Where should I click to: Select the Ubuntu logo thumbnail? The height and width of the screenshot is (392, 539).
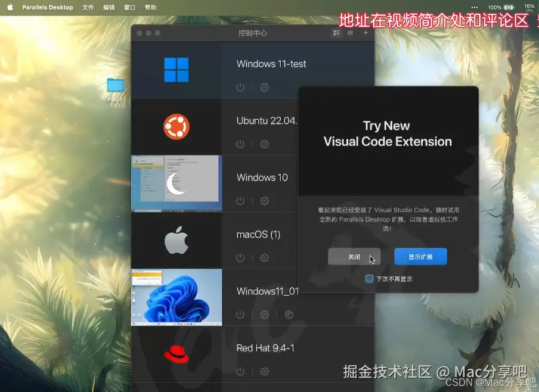[x=176, y=127]
